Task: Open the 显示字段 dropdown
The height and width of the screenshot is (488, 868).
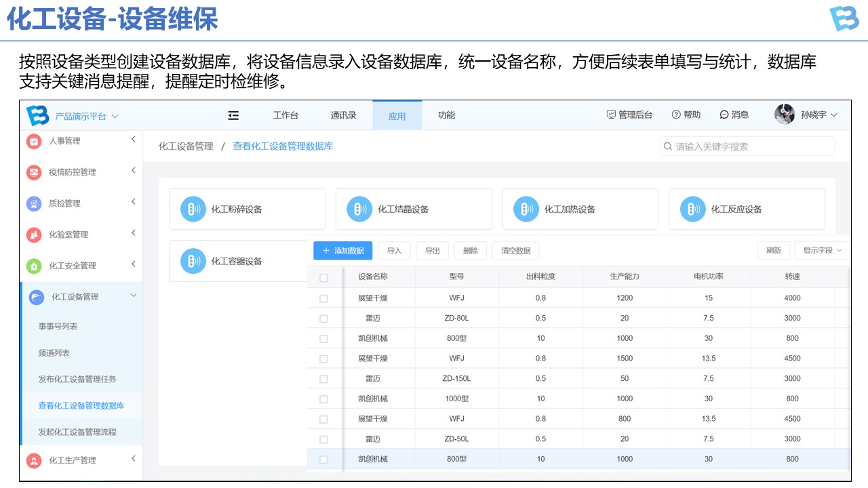Action: (x=822, y=251)
